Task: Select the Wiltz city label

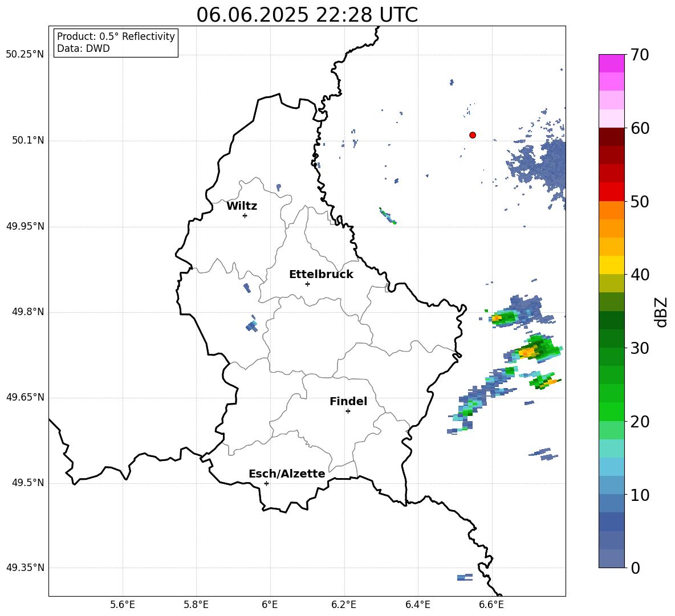Action: click(242, 206)
